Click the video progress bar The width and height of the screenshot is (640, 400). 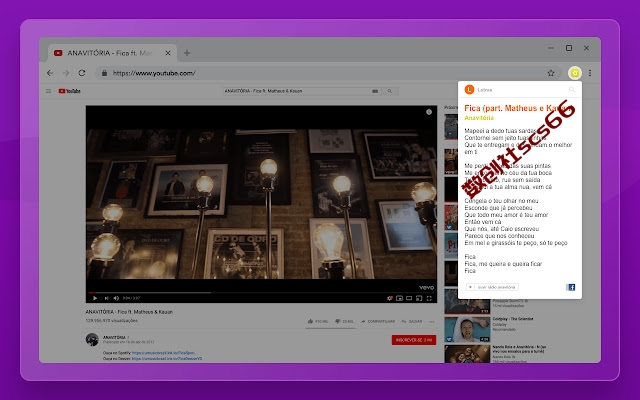[261, 293]
